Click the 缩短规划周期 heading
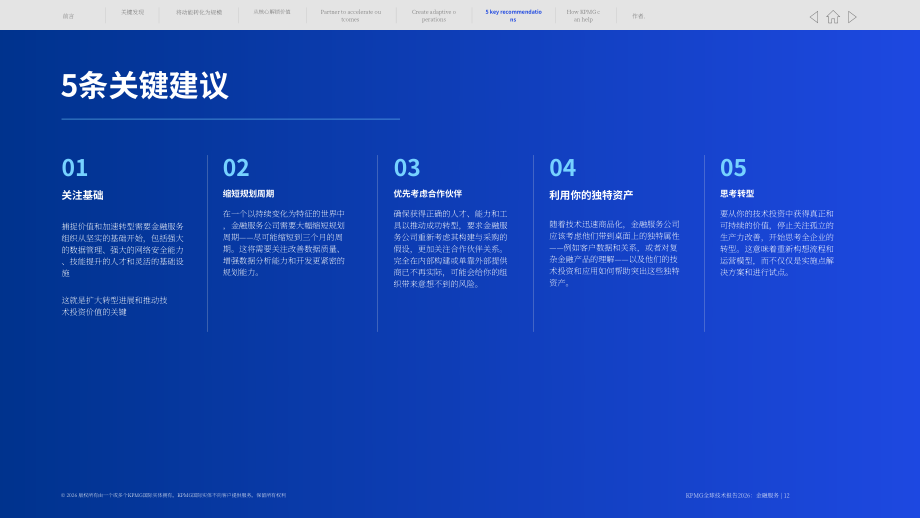Screen dimensions: 920x518 click(248, 194)
